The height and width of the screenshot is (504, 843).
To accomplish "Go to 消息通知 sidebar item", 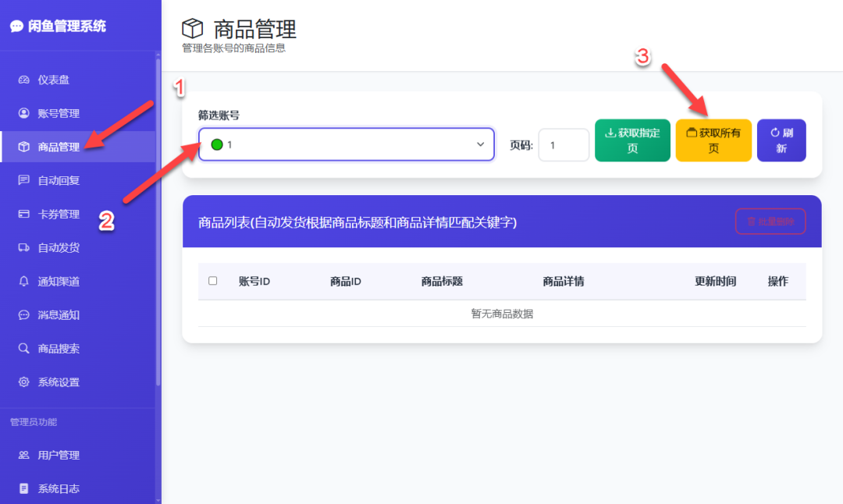I will click(x=59, y=315).
